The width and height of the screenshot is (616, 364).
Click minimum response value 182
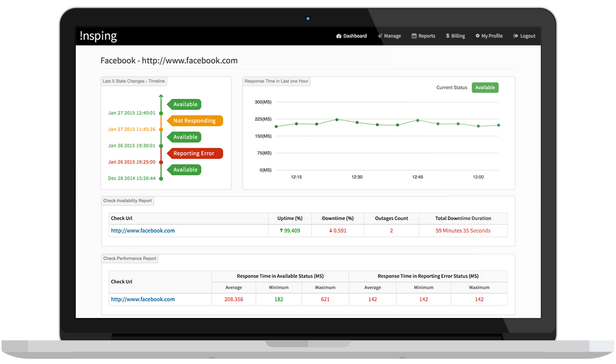279,299
